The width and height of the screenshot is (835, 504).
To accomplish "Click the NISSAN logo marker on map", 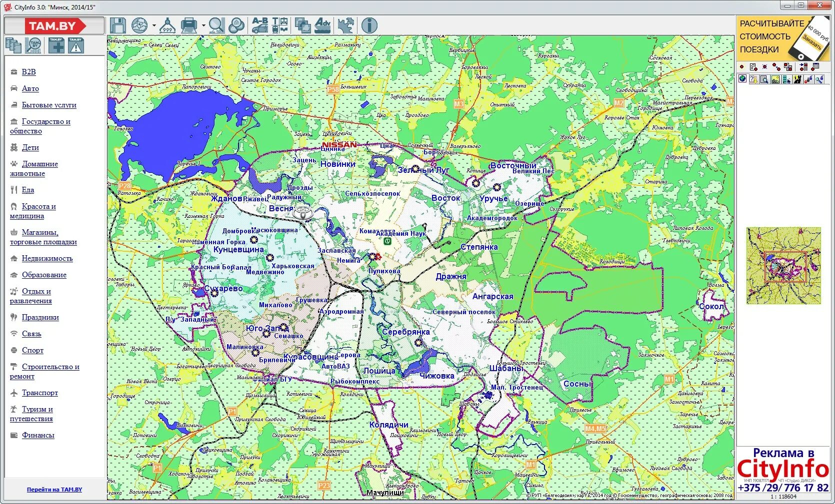I will pyautogui.click(x=339, y=145).
